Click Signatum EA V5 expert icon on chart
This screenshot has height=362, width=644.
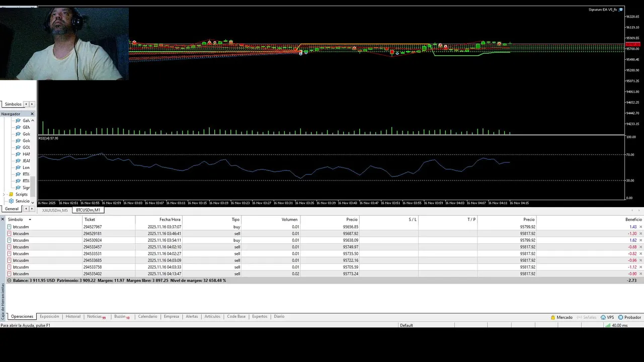pyautogui.click(x=621, y=10)
